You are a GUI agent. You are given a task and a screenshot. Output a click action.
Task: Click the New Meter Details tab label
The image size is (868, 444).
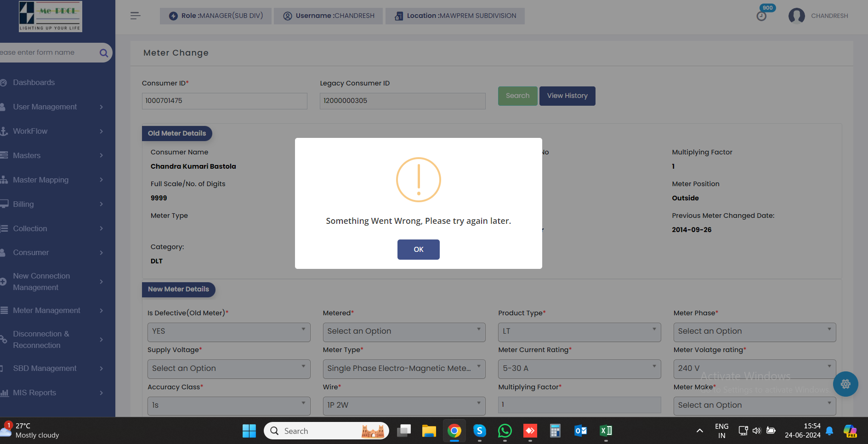tap(178, 289)
